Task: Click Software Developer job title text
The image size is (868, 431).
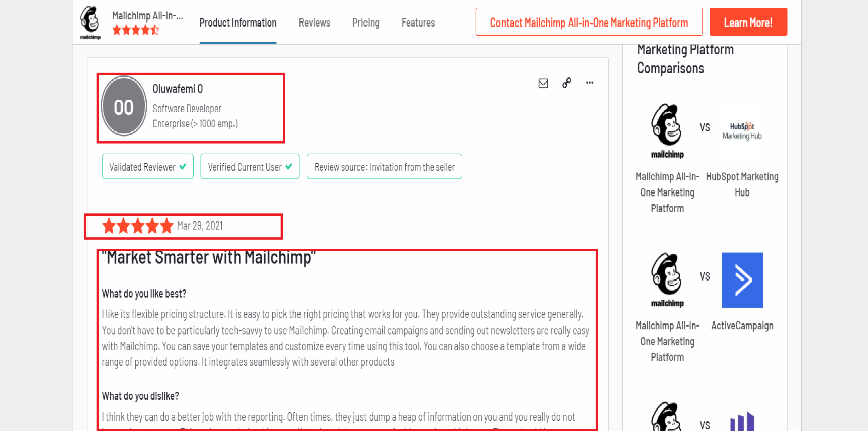Action: point(187,109)
